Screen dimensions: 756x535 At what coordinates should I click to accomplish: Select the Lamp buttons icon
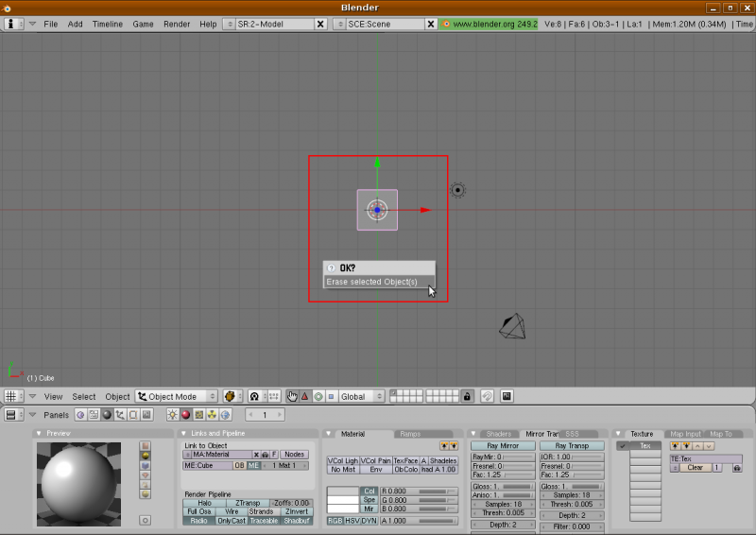pos(173,415)
